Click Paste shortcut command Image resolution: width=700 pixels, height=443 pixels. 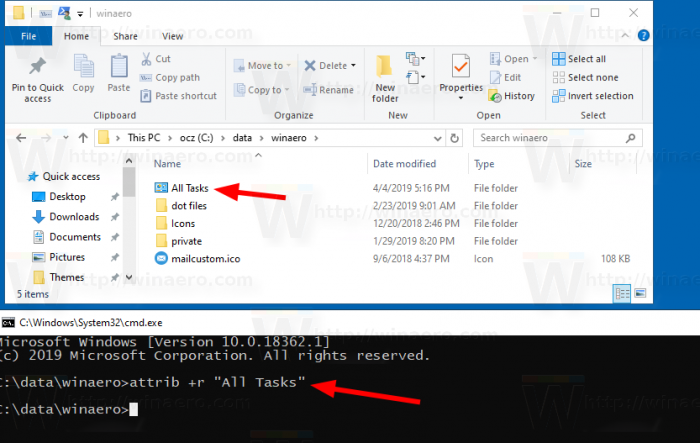(179, 96)
